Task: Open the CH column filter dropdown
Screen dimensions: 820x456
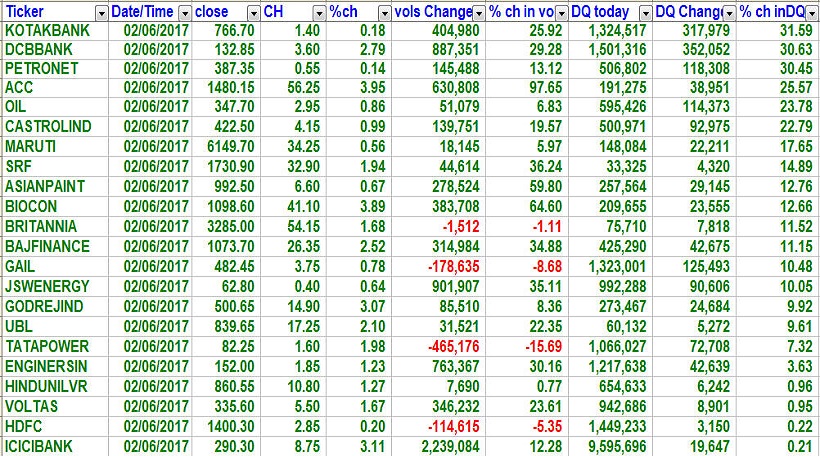Action: point(318,13)
